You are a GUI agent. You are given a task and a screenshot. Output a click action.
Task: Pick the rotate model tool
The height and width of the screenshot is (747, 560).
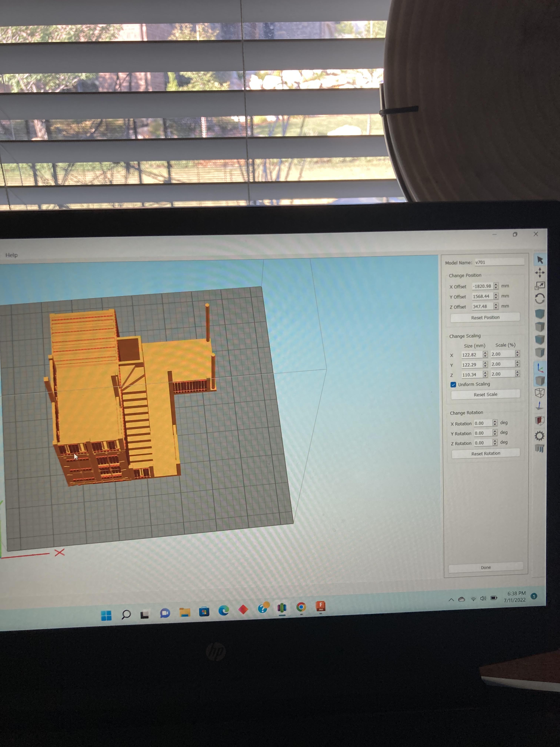(x=539, y=298)
